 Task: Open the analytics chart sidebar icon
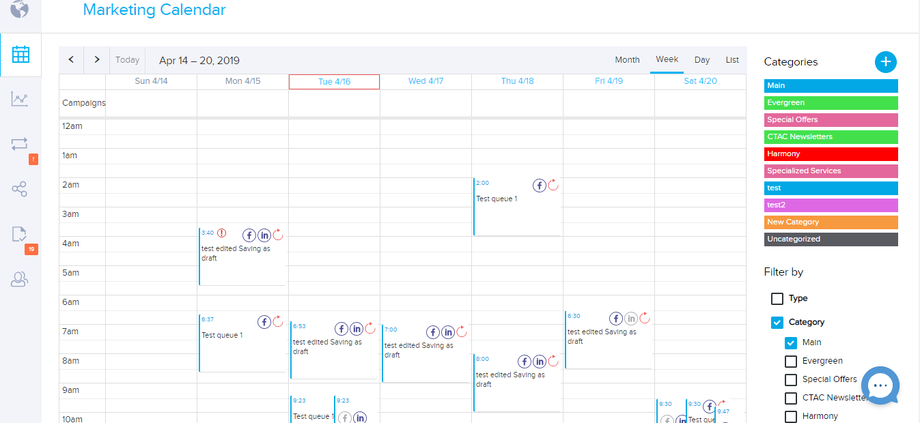click(19, 99)
